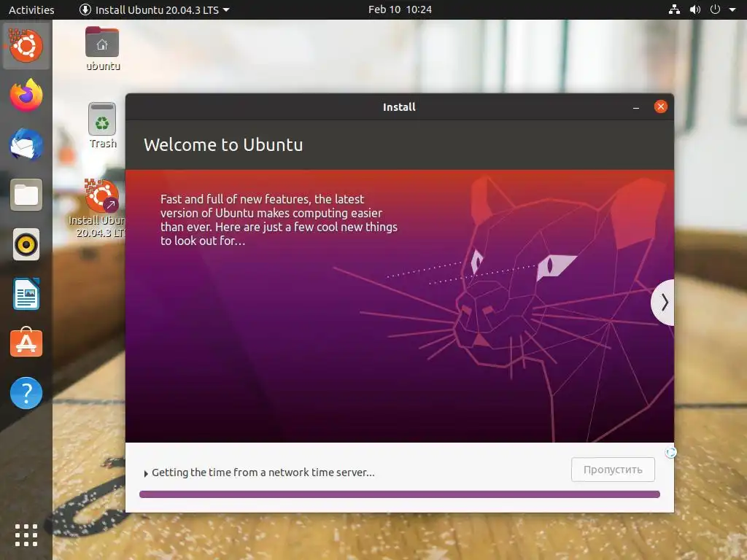
Task: Click the Пропустить skip button
Action: 613,470
